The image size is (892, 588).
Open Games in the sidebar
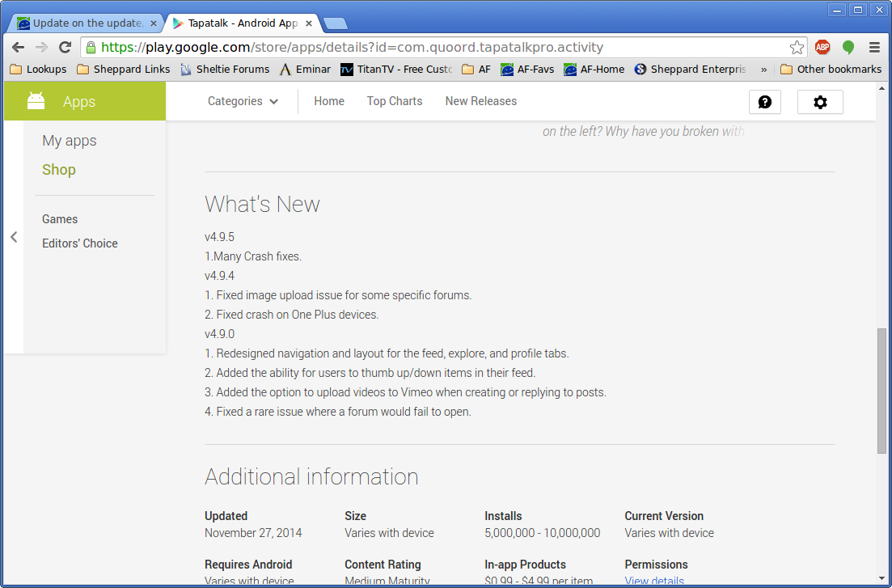coord(60,219)
